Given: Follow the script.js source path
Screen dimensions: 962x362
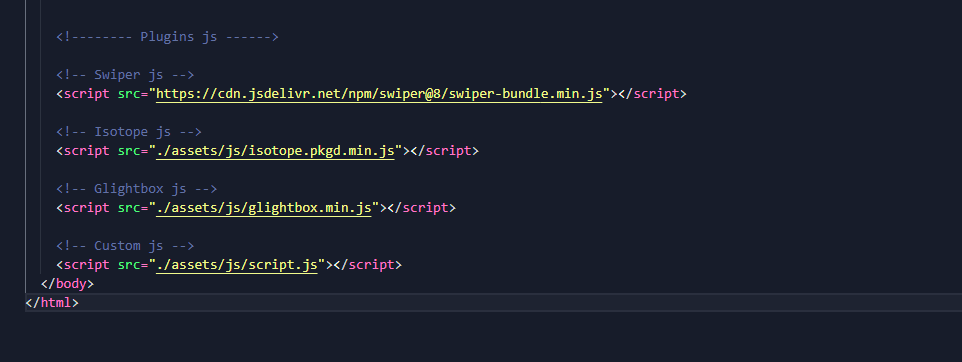Looking at the screenshot, I should 237,265.
